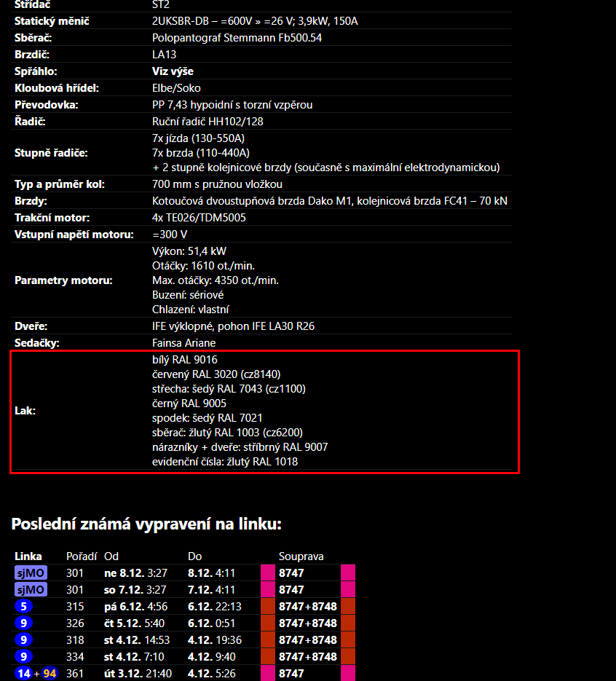Click the Souprava column header
This screenshot has width=616, height=681.
point(301,556)
